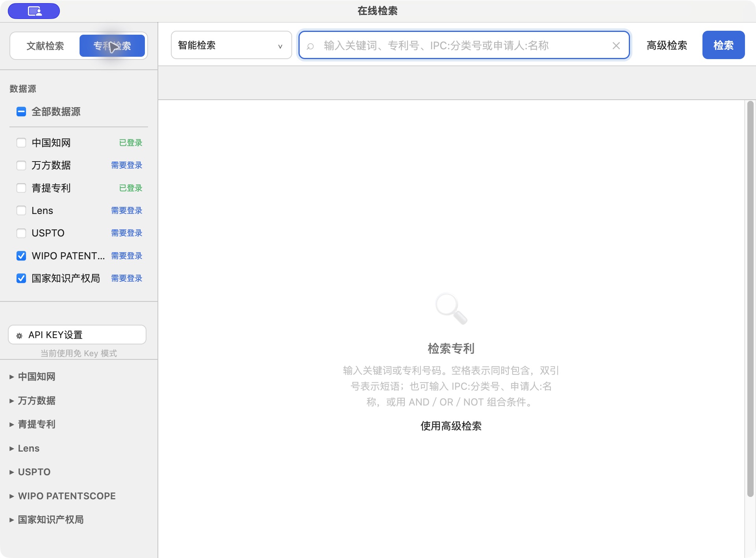Open the 智能检索 search mode dropdown

click(x=232, y=45)
